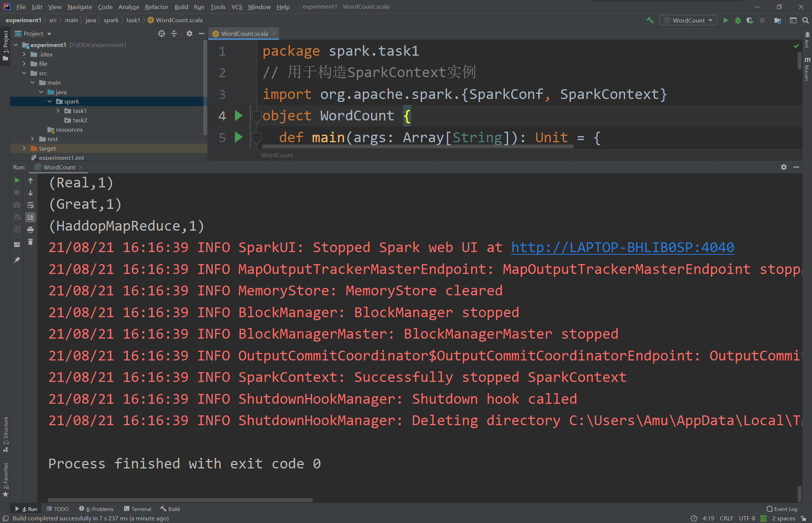Toggle the Structure side panel
Image resolution: width=812 pixels, height=523 pixels.
tap(6, 434)
